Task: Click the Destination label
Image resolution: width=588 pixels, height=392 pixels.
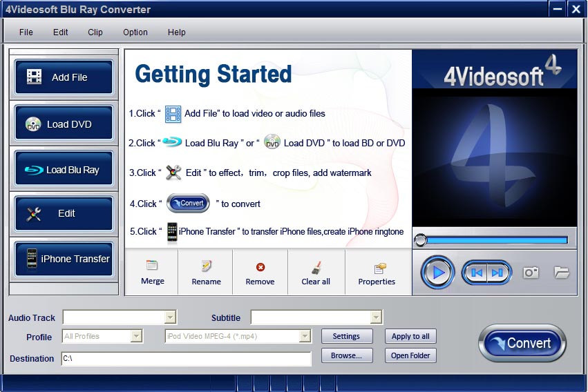Action: (32, 359)
